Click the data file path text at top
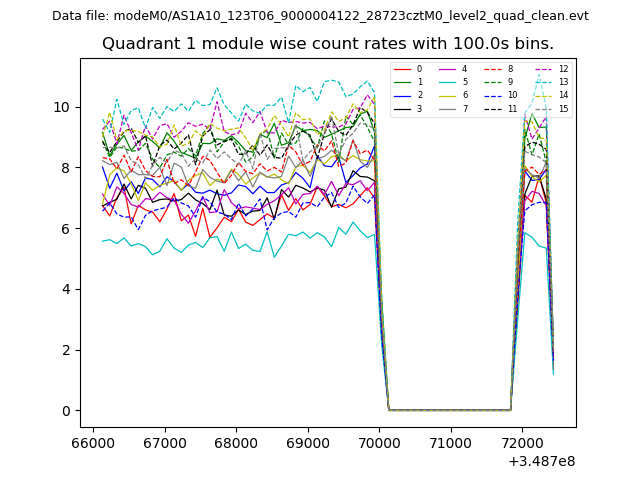This screenshot has height=480, width=640. click(x=320, y=16)
